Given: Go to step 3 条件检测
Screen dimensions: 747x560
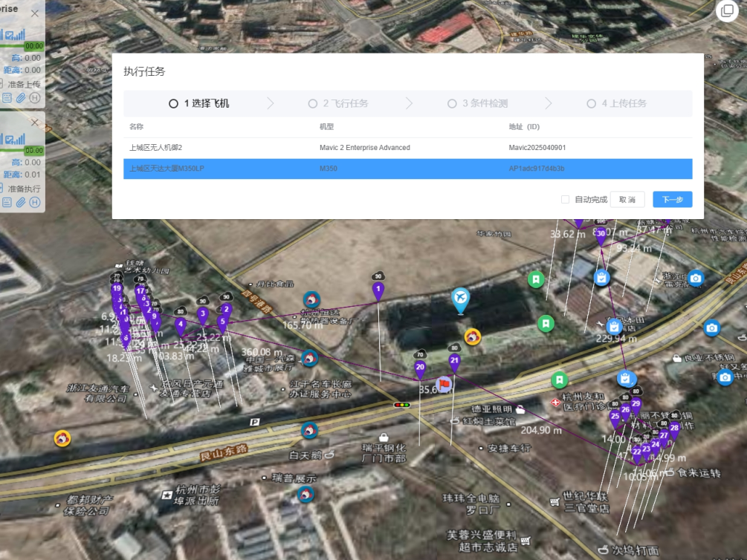Looking at the screenshot, I should [x=452, y=104].
